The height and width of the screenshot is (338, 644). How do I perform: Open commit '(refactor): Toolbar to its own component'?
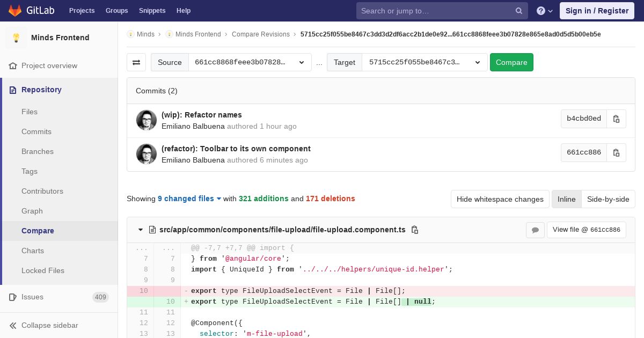(x=236, y=149)
